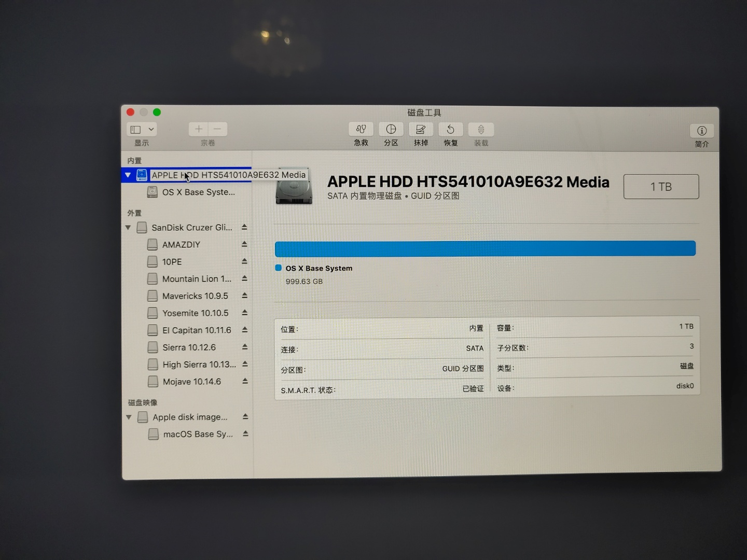Eject the Mojave 10.14.6 volume

pos(245,381)
